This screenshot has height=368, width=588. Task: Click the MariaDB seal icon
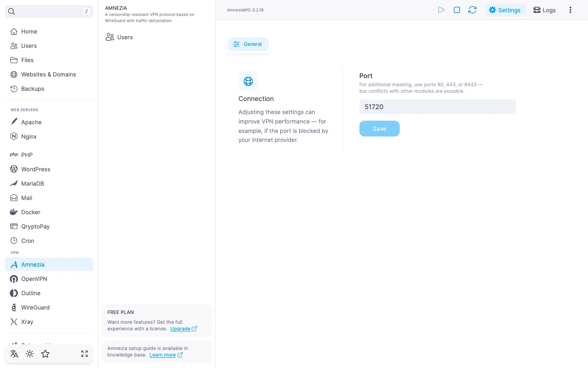14,184
